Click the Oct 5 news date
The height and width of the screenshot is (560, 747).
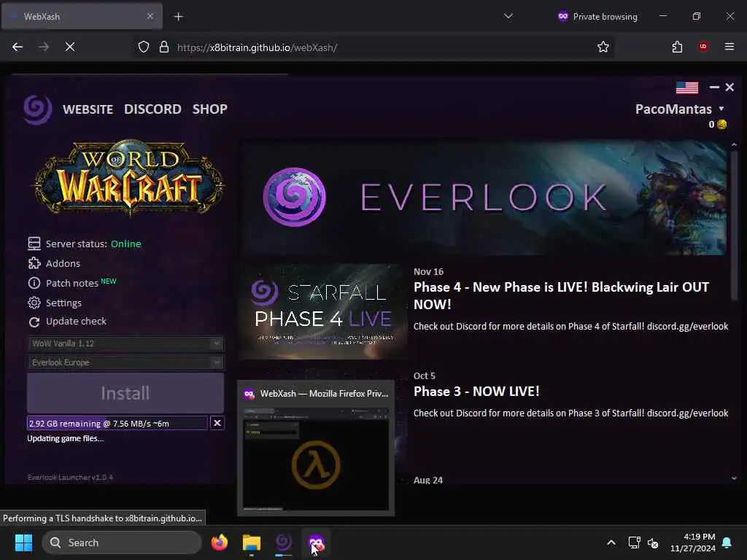click(425, 376)
